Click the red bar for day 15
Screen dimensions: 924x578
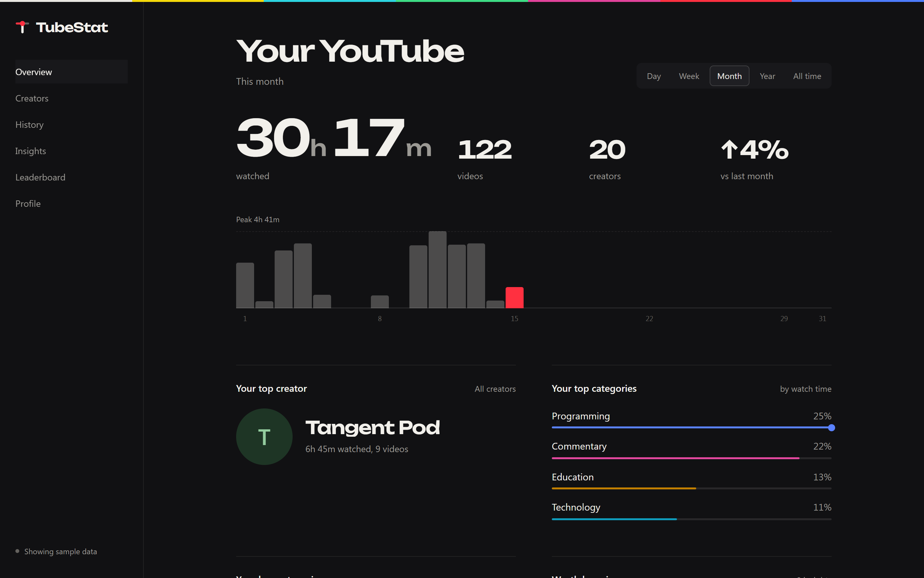[514, 297]
